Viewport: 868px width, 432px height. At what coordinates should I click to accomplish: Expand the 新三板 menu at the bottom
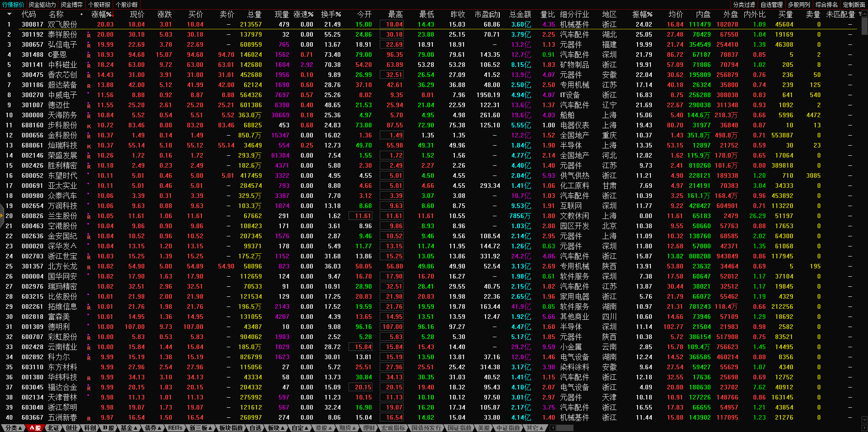(x=201, y=428)
